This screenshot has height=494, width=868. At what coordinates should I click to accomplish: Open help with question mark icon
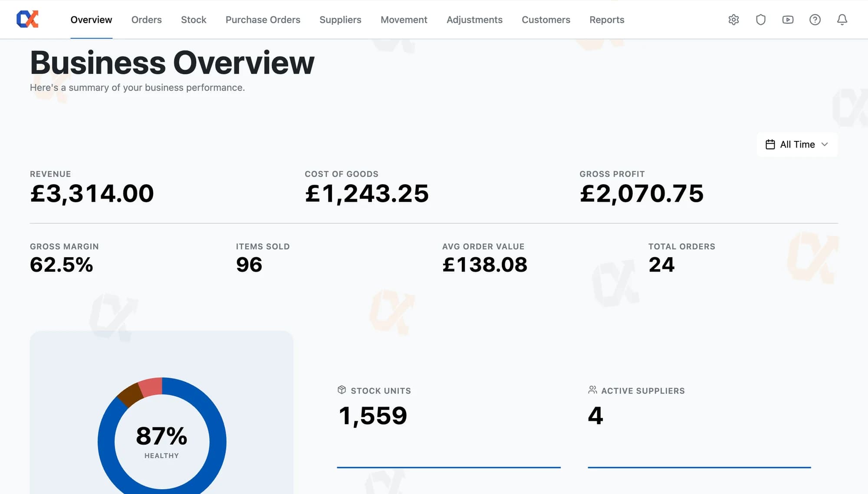[815, 20]
